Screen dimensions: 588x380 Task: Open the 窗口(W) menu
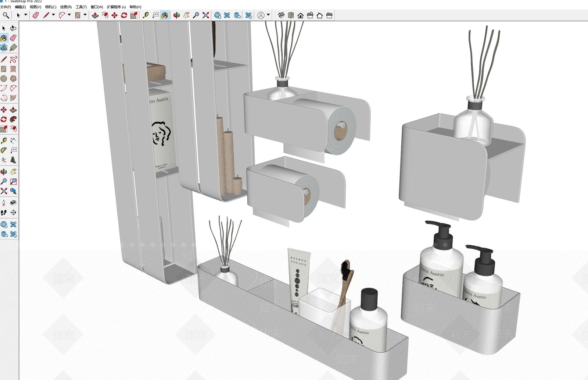[97, 7]
